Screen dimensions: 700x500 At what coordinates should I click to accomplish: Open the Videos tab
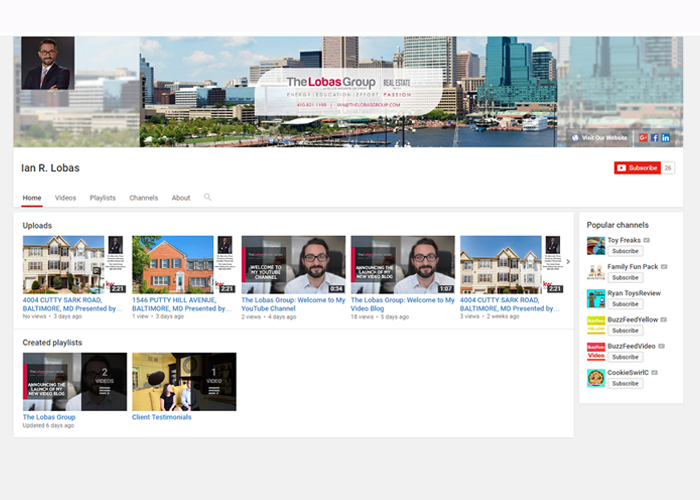(65, 198)
